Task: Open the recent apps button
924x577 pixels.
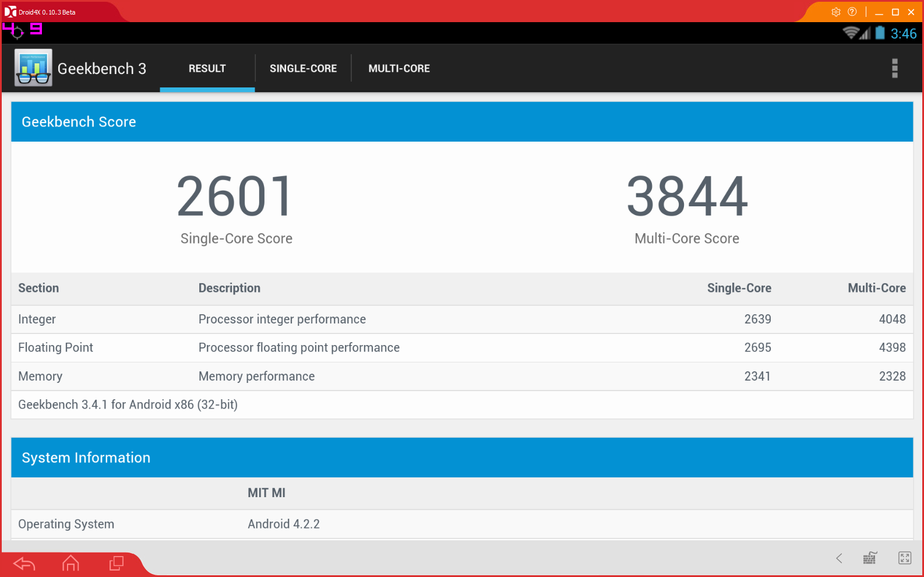Action: [117, 563]
